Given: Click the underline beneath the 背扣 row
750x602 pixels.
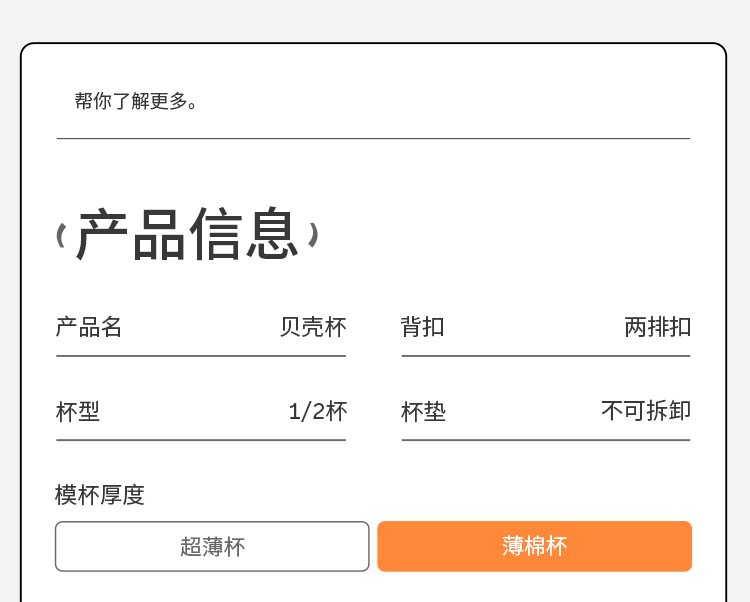Looking at the screenshot, I should 546,356.
